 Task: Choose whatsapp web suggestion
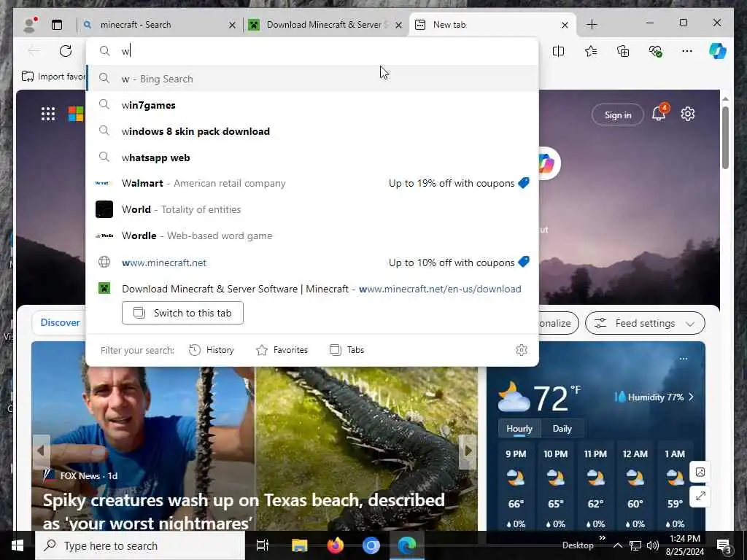click(x=312, y=157)
